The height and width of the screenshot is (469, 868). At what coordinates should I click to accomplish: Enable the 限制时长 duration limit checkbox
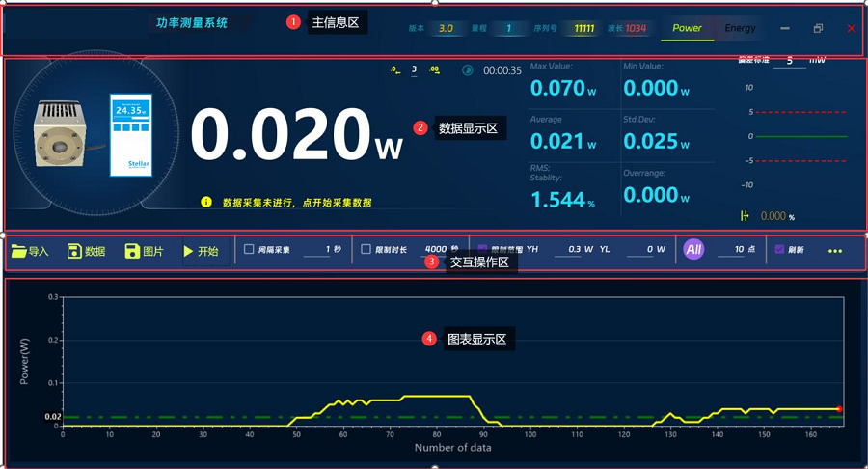coord(366,249)
